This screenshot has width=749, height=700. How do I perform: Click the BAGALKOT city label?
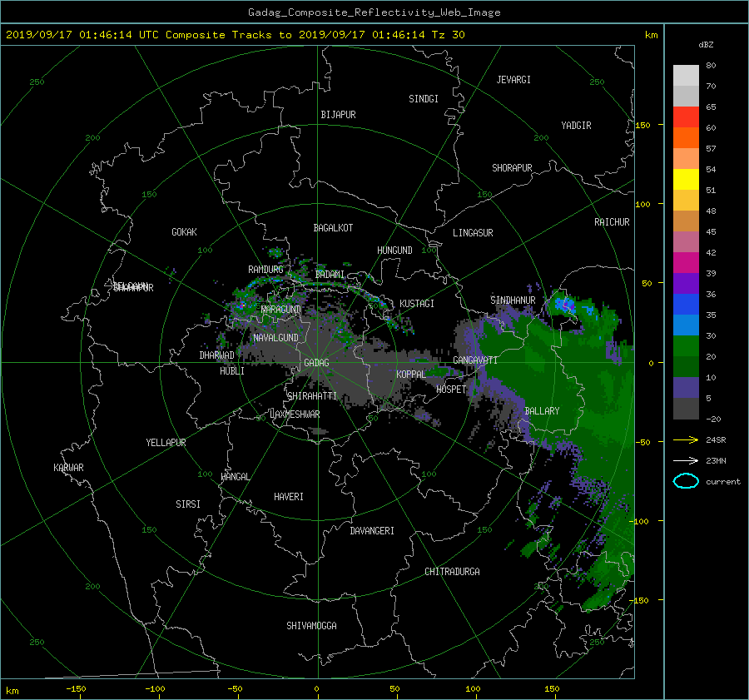pos(333,228)
